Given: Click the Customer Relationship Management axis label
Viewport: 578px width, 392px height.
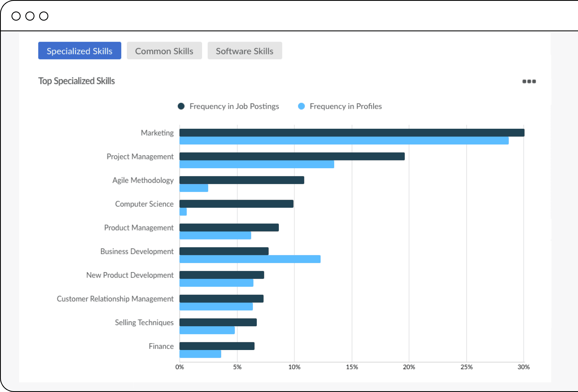Looking at the screenshot, I should tap(115, 299).
